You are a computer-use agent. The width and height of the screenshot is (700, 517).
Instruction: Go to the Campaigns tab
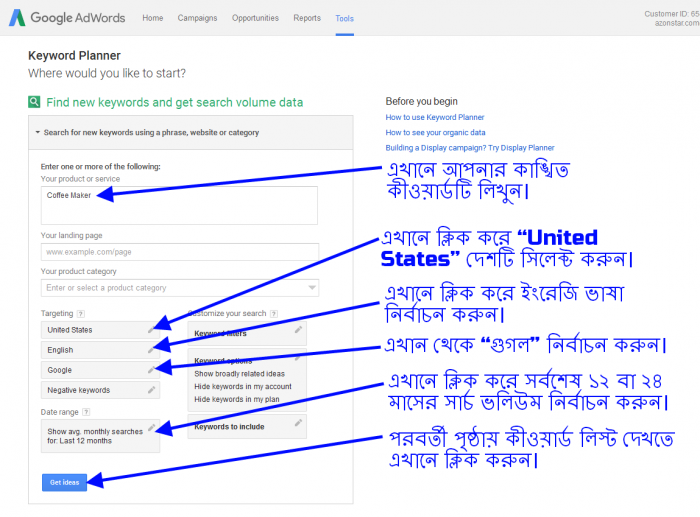point(197,18)
